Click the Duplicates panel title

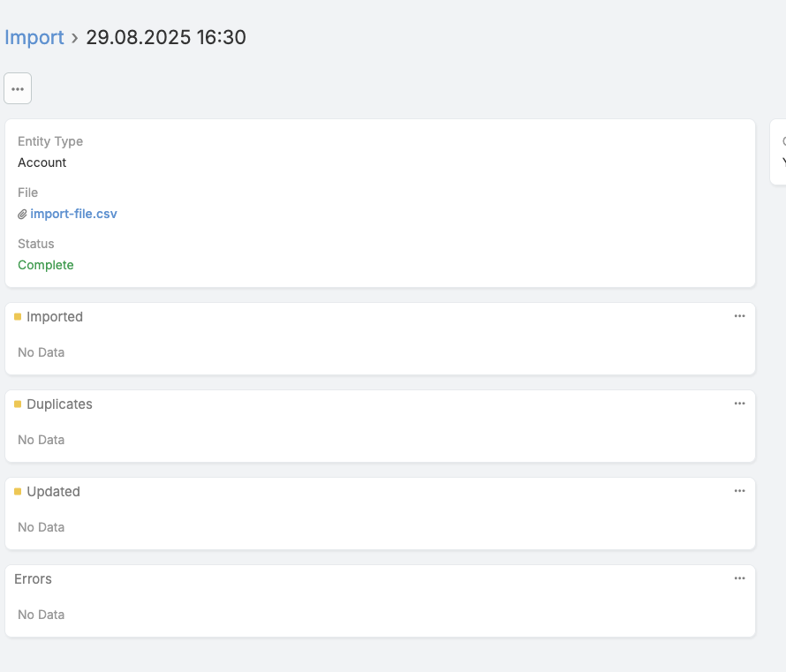pyautogui.click(x=59, y=404)
